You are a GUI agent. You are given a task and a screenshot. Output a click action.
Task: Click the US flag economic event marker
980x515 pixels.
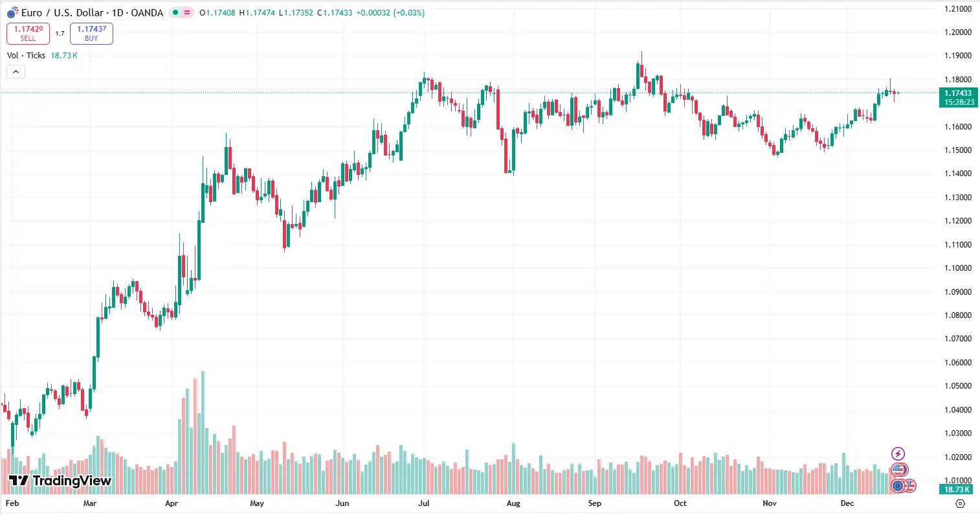(x=900, y=470)
